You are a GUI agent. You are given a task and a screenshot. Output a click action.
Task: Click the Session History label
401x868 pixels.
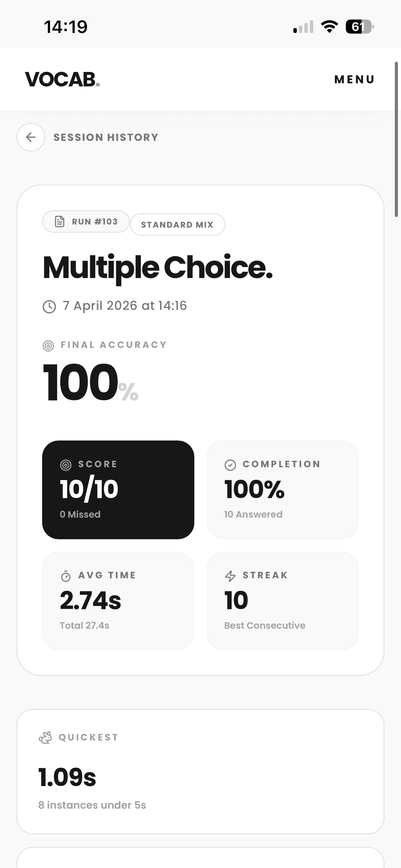pos(106,137)
